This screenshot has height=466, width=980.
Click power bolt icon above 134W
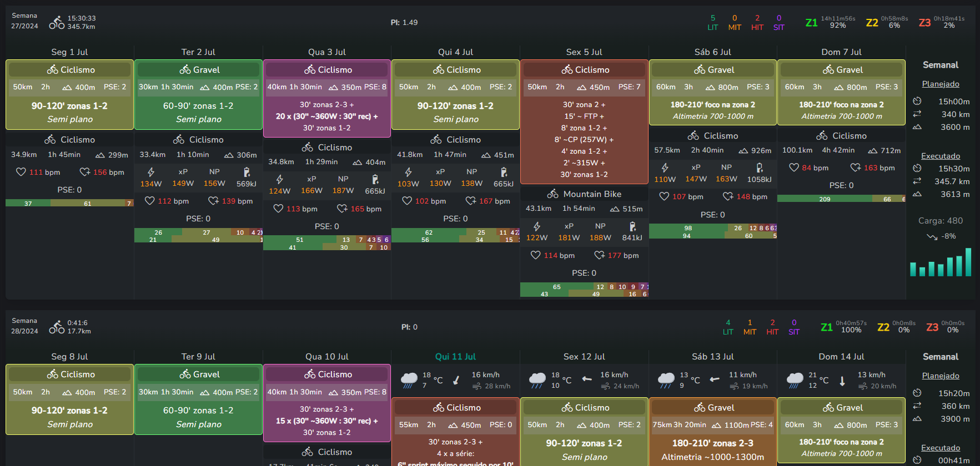151,172
